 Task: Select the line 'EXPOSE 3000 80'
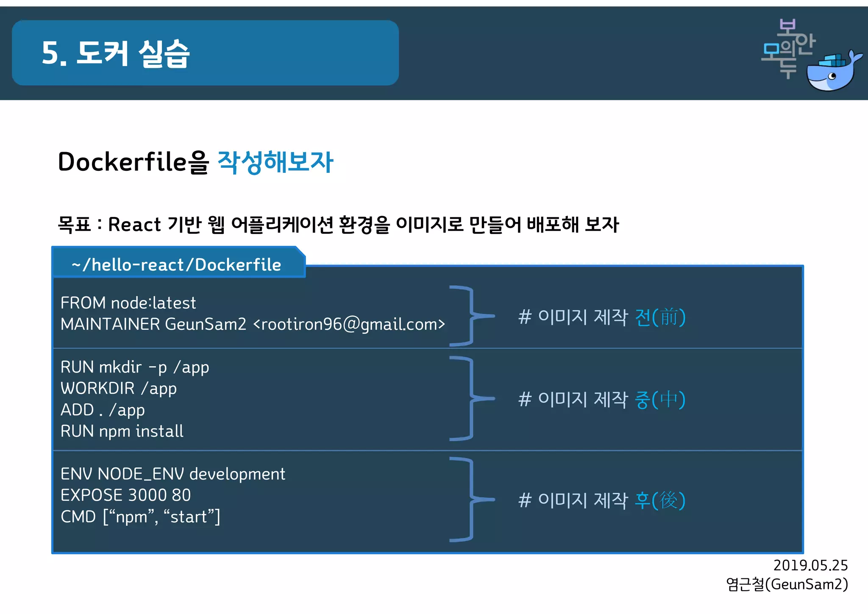point(126,495)
